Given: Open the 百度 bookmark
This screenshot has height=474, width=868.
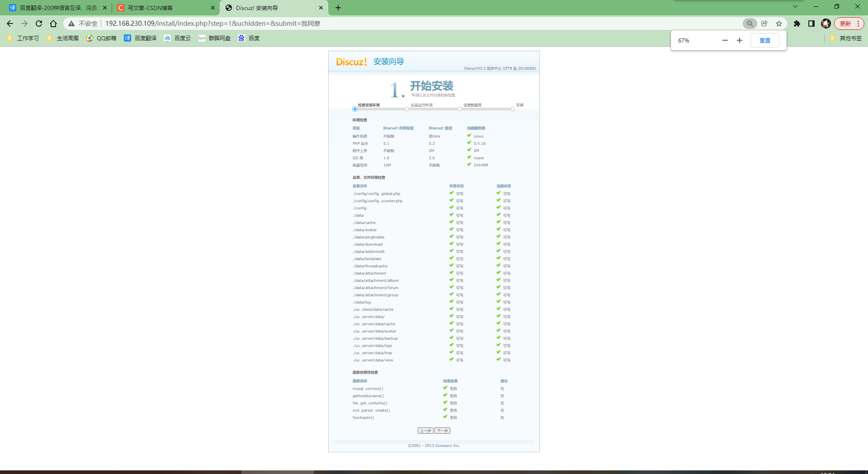Looking at the screenshot, I should pyautogui.click(x=249, y=38).
